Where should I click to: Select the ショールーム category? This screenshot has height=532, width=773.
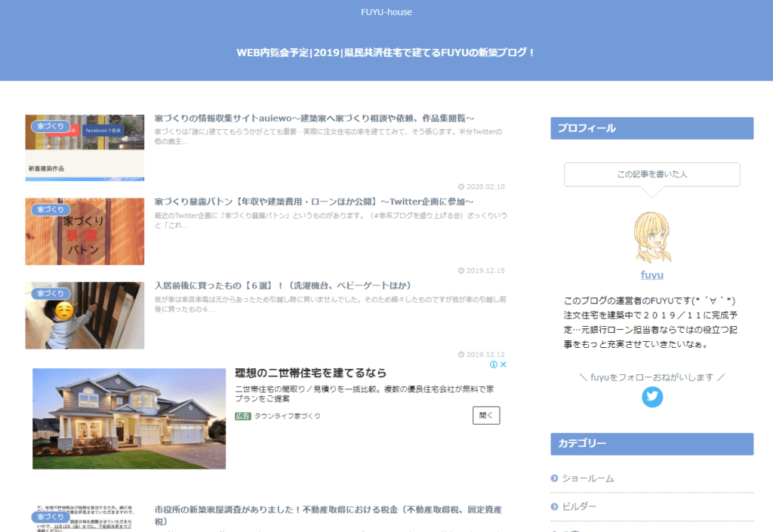coord(588,478)
